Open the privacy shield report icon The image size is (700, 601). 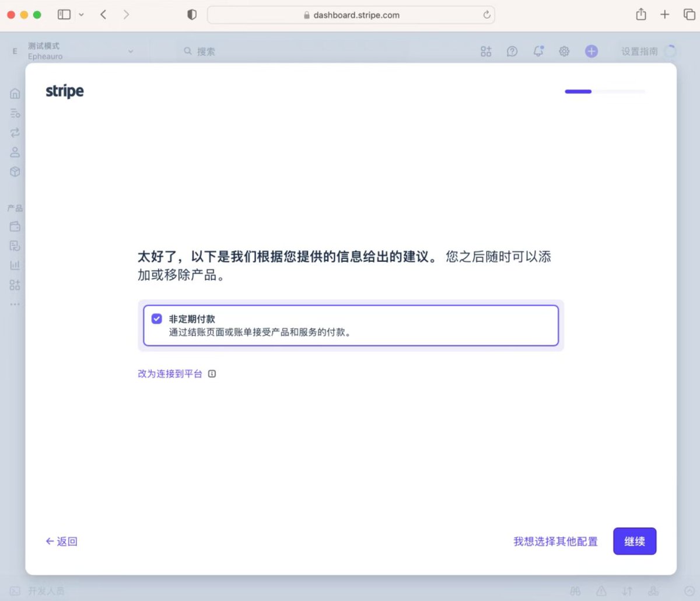coord(192,15)
